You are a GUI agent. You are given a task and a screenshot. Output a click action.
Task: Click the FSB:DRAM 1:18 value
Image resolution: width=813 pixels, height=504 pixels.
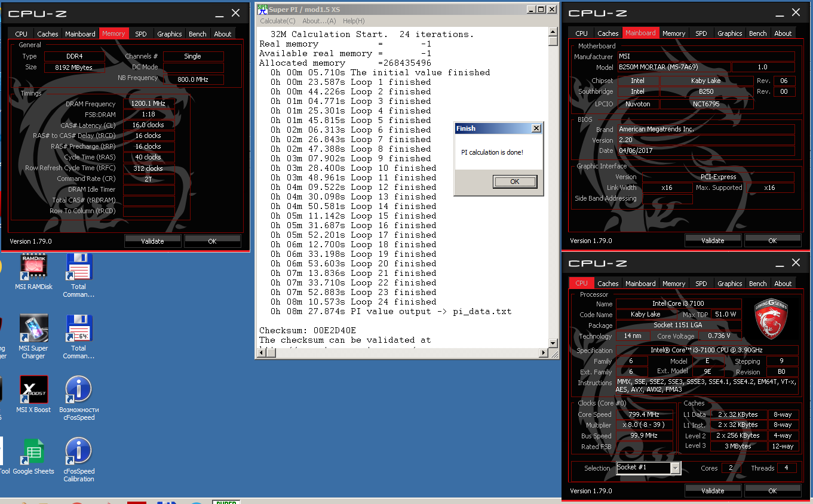(x=149, y=115)
